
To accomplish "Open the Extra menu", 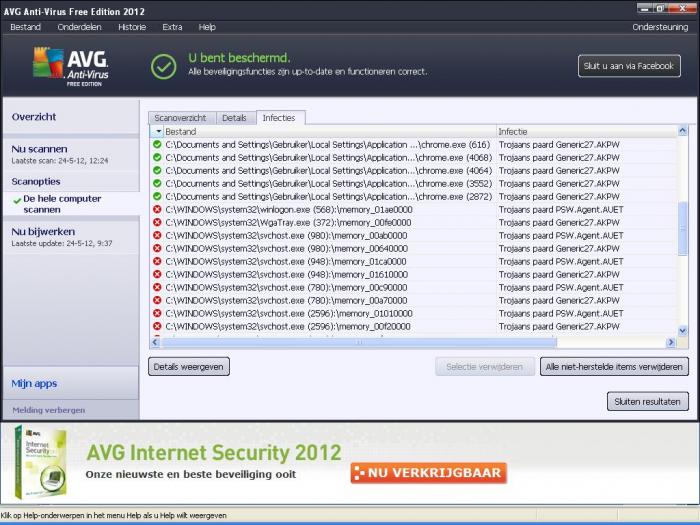I will click(x=172, y=27).
